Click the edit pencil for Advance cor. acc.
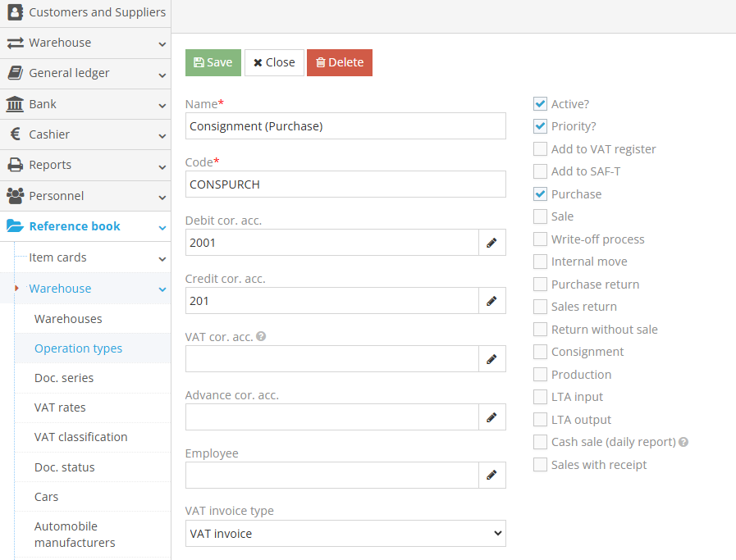The width and height of the screenshot is (736, 560). pos(491,417)
